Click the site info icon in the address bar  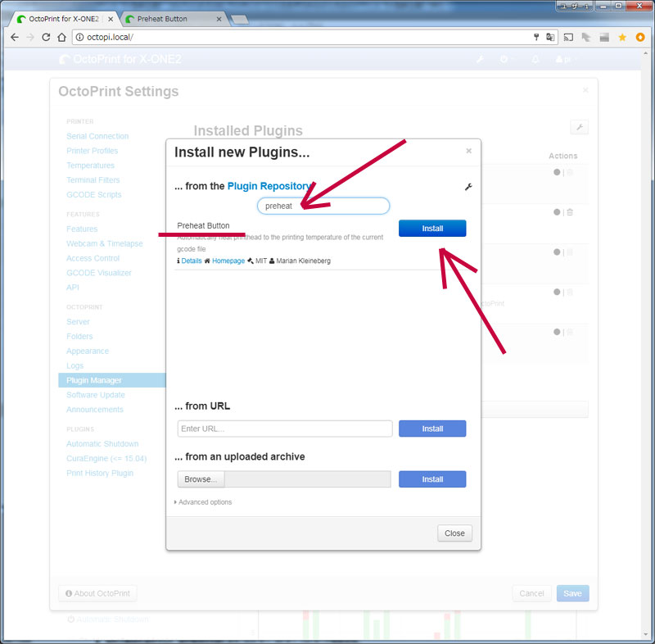click(79, 37)
